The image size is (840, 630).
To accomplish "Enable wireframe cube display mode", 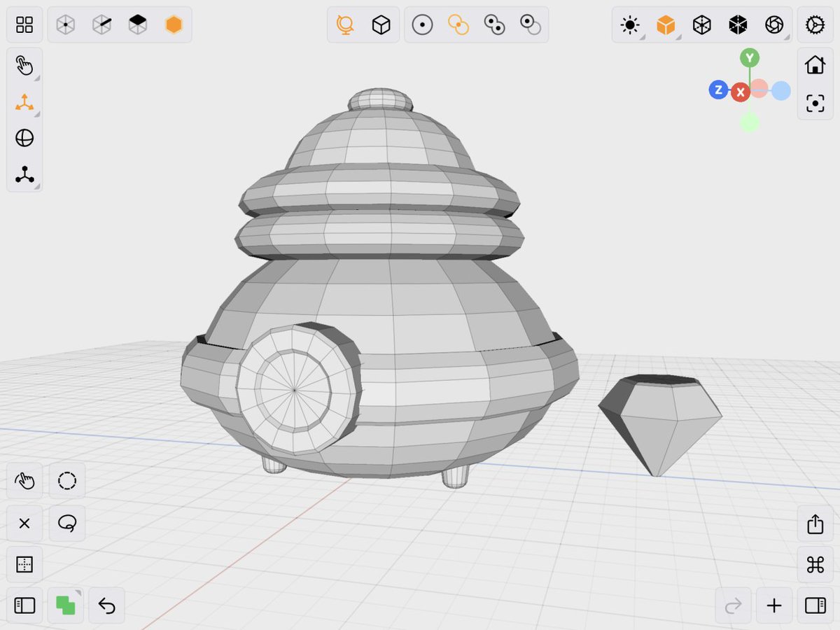I will pyautogui.click(x=702, y=25).
